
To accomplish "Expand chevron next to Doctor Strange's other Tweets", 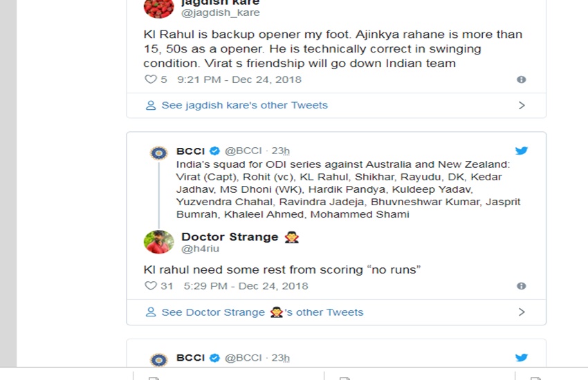I will pyautogui.click(x=522, y=312).
